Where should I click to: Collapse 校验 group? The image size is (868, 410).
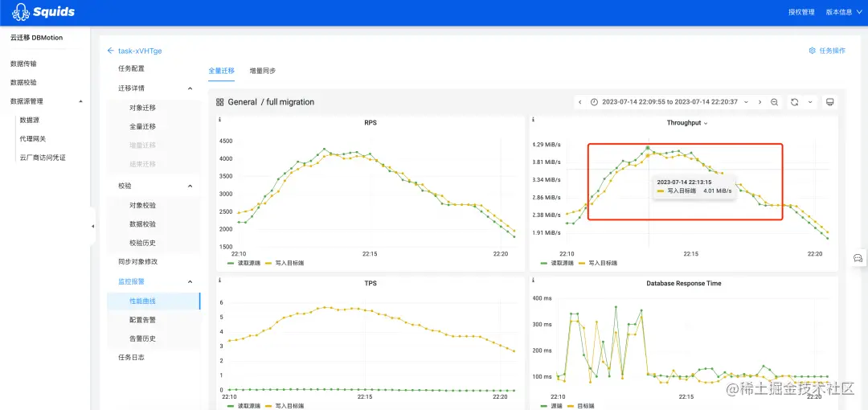[190, 186]
